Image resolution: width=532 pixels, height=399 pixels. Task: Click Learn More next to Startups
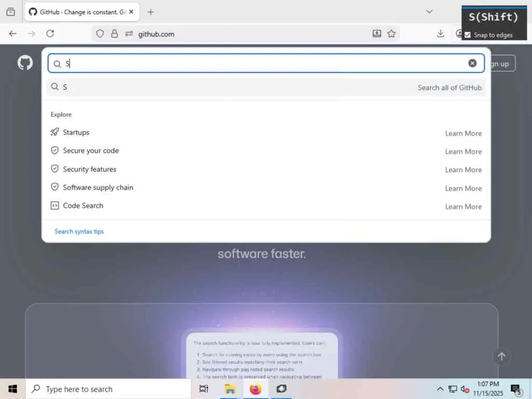point(463,134)
